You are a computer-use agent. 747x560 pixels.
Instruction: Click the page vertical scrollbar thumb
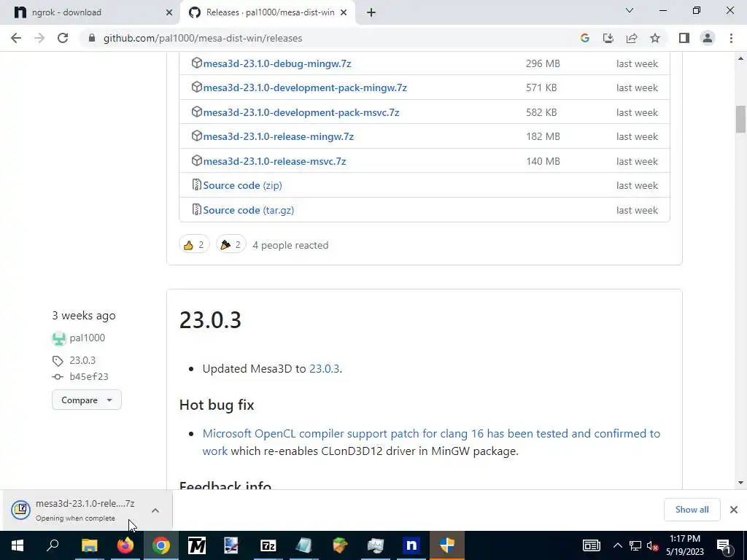(740, 119)
